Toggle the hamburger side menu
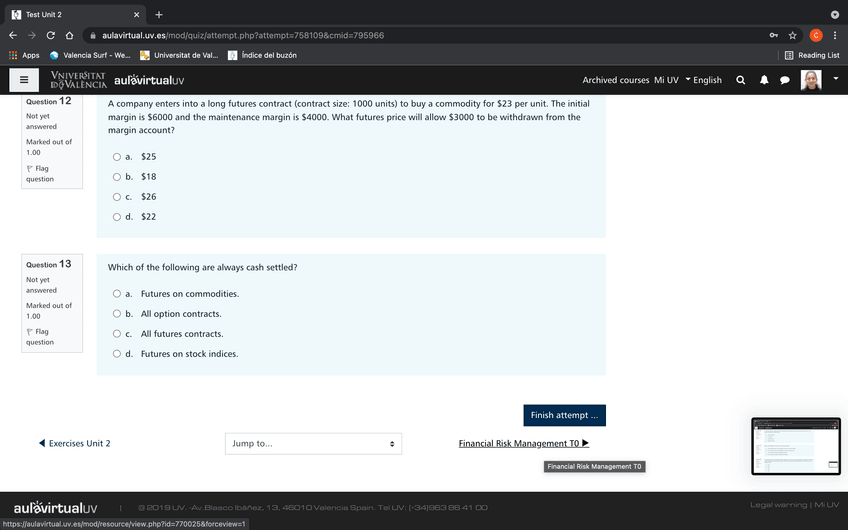This screenshot has width=848, height=530. point(24,80)
